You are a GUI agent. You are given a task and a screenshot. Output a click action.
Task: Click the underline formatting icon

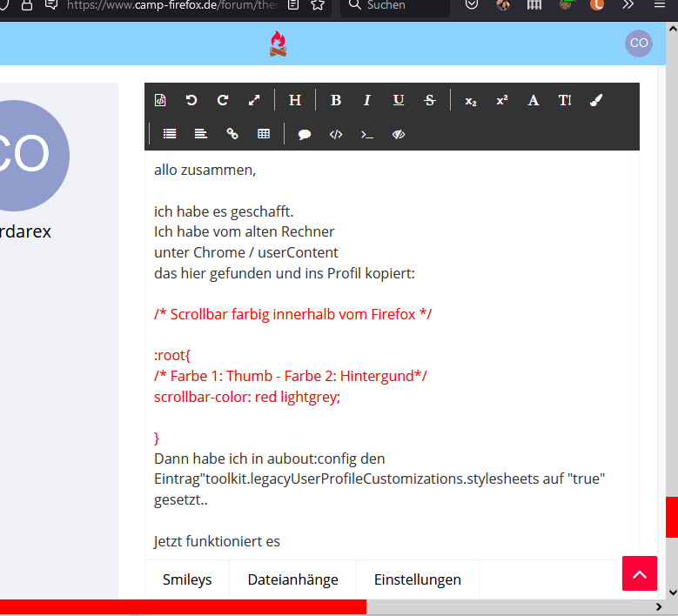click(x=399, y=100)
